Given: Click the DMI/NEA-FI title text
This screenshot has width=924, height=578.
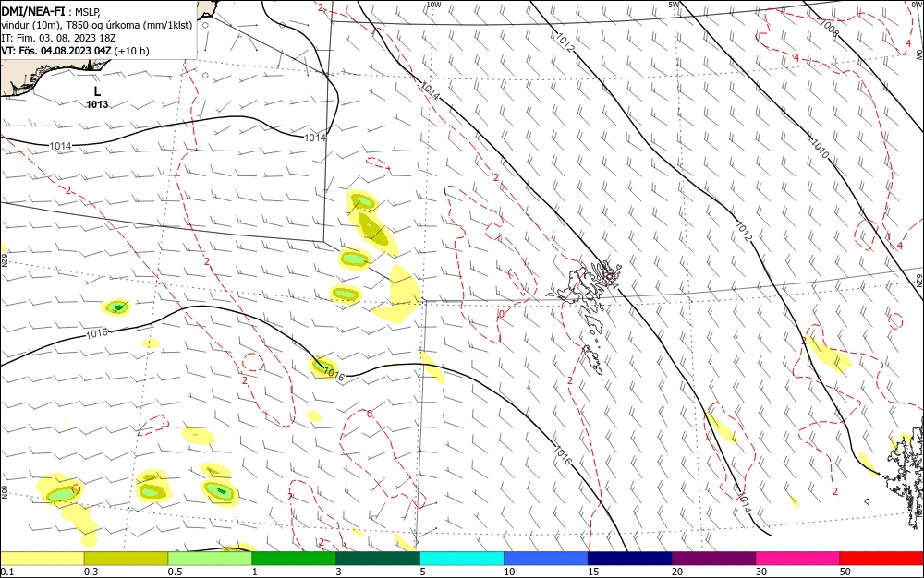Looking at the screenshot, I should (x=33, y=10).
